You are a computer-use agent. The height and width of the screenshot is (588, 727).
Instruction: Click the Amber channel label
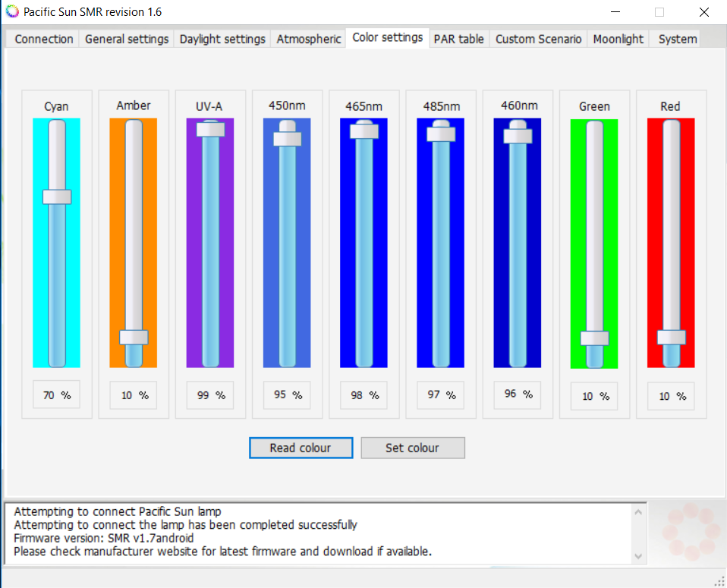coord(134,105)
